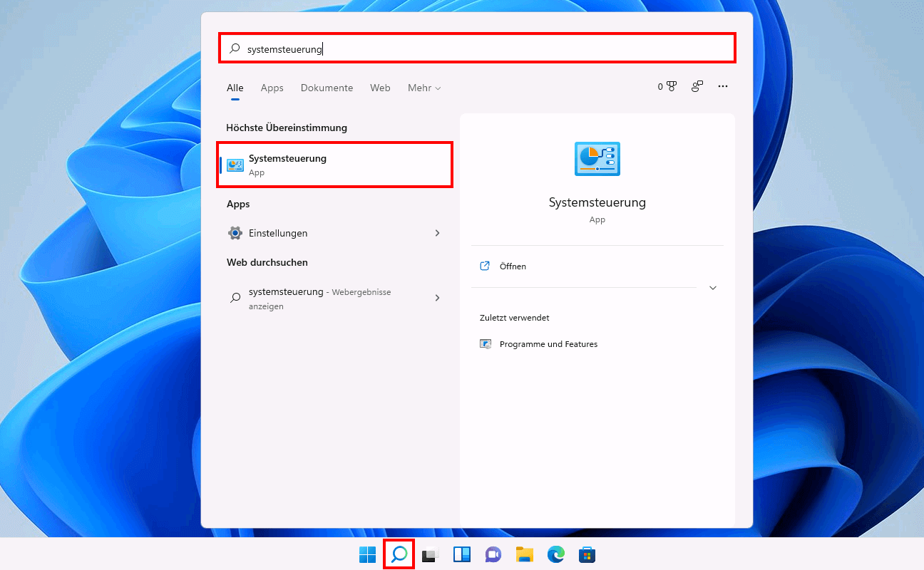Switch to the Alle tab
This screenshot has height=570, width=924.
pyautogui.click(x=235, y=88)
